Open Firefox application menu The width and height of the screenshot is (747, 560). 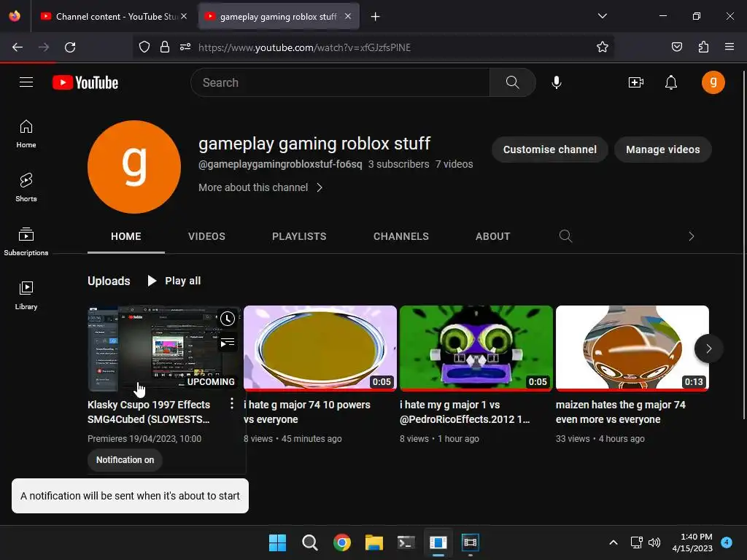729,47
